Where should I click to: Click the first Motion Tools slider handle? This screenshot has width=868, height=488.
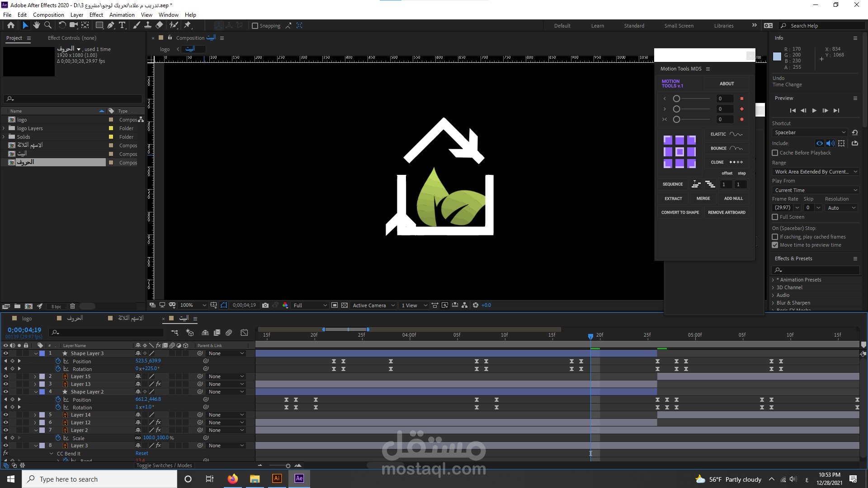(x=676, y=99)
